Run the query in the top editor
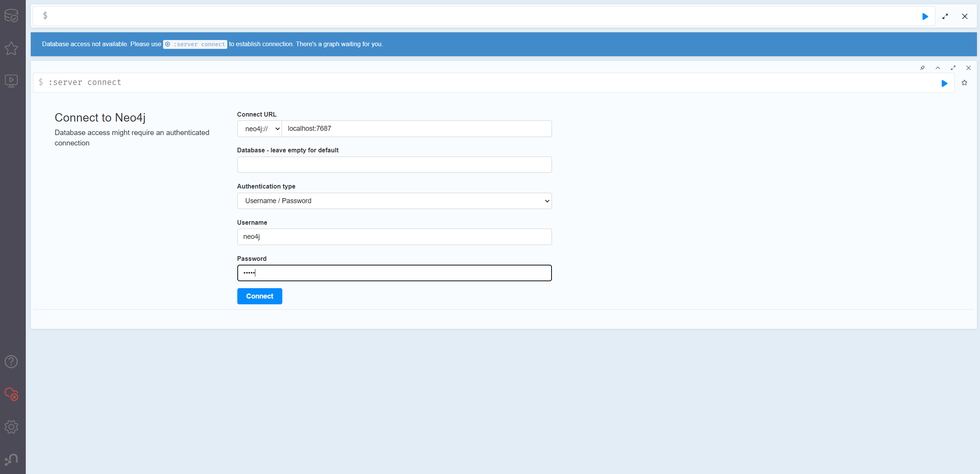Image resolution: width=980 pixels, height=474 pixels. 925,17
